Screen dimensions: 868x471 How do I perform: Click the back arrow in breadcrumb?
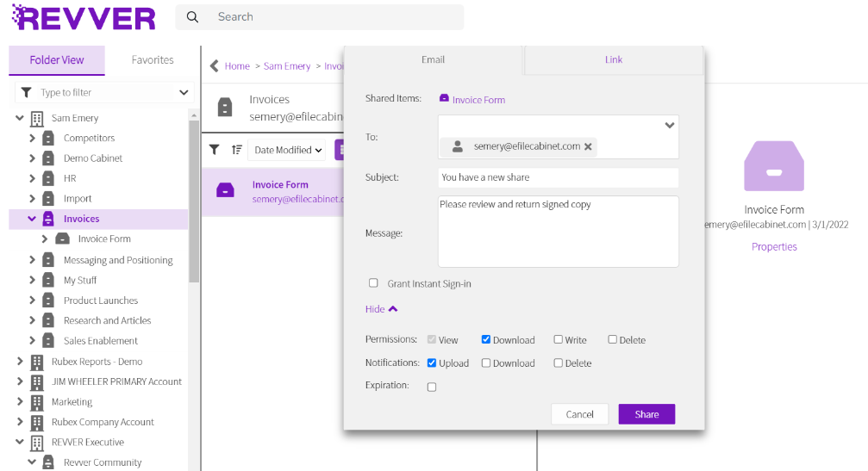pyautogui.click(x=215, y=66)
